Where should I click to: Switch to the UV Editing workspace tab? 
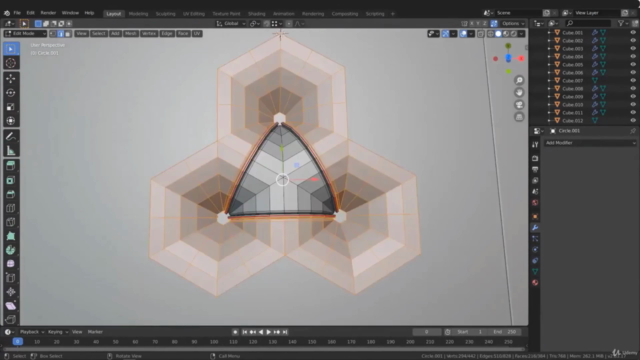pyautogui.click(x=194, y=14)
